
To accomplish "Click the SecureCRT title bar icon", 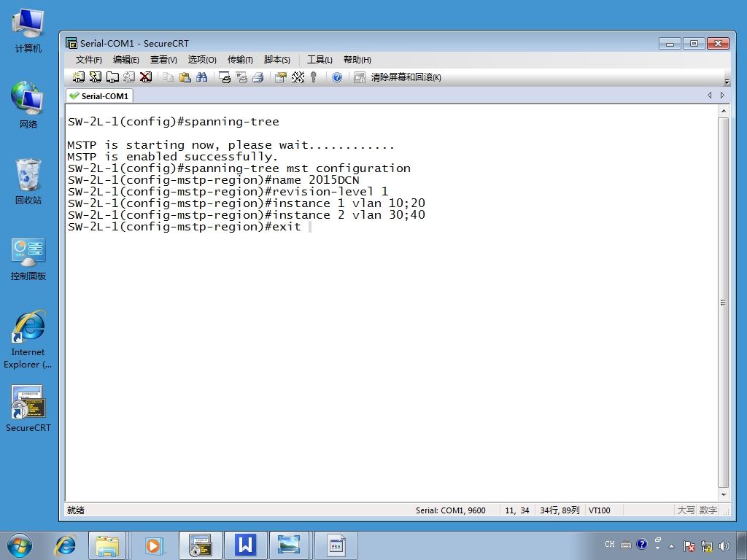I will click(x=71, y=43).
